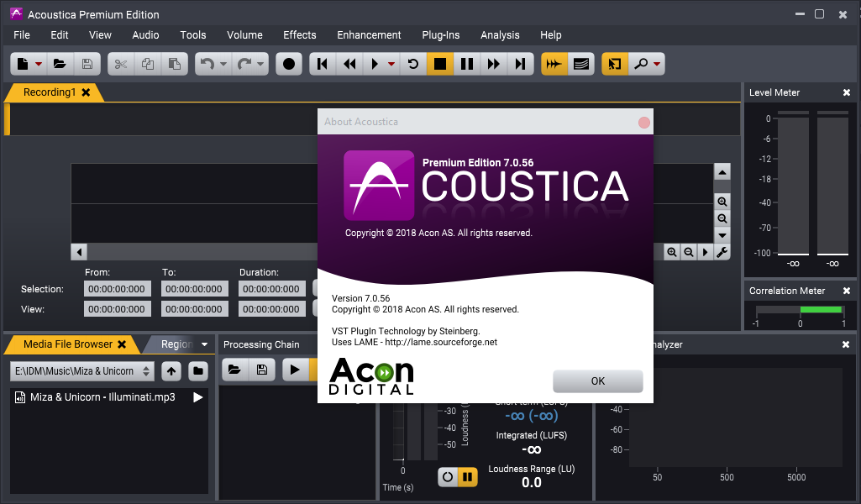Jump to the end with skip-forward button
This screenshot has width=861, height=504.
tap(520, 64)
